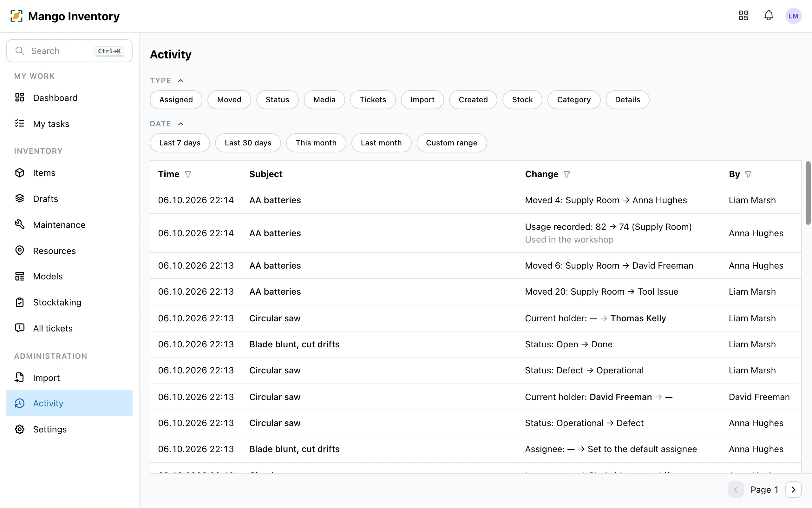Click the 'Used in the workshop' note
Image resolution: width=812 pixels, height=508 pixels.
point(569,239)
